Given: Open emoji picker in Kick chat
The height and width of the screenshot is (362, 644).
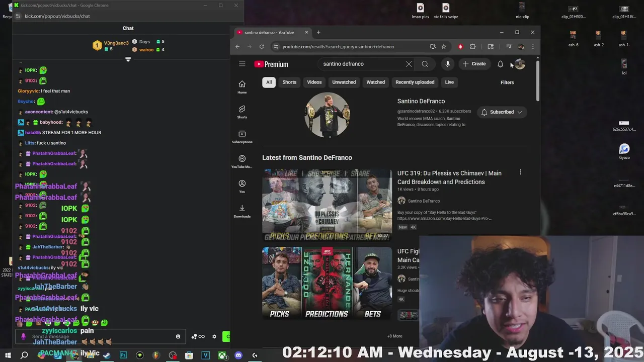Looking at the screenshot, I should (178, 336).
